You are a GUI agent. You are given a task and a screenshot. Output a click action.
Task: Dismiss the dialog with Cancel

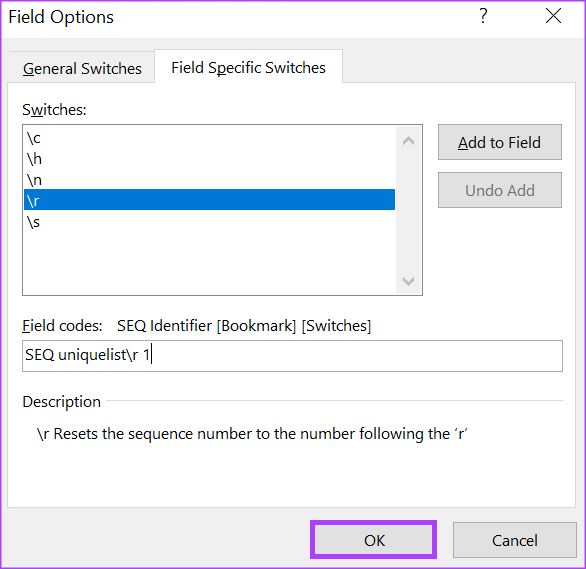(515, 540)
